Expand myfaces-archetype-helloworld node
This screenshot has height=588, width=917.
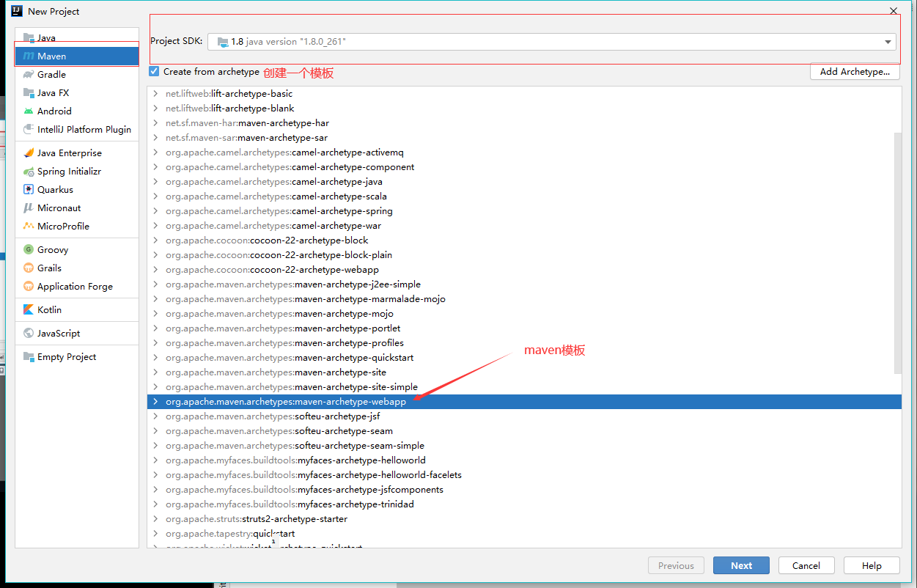point(155,460)
